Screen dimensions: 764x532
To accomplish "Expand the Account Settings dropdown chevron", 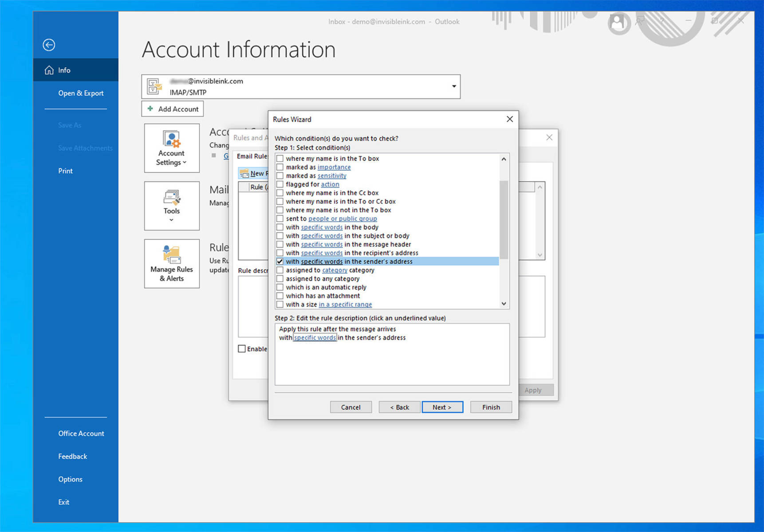I will pyautogui.click(x=185, y=162).
